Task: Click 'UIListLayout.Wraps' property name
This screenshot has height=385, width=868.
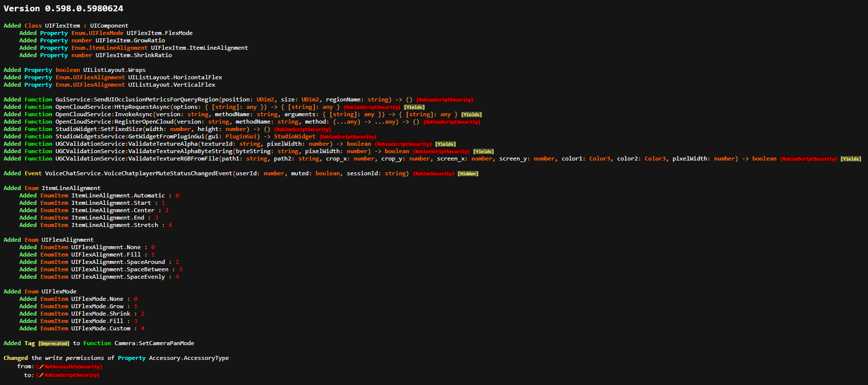Action: point(114,70)
